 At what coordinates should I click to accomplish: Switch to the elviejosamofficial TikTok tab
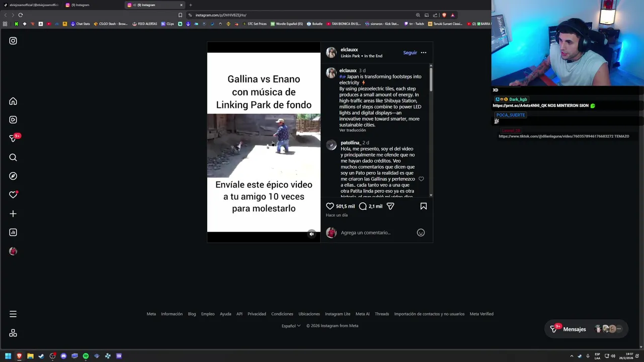pos(31,5)
